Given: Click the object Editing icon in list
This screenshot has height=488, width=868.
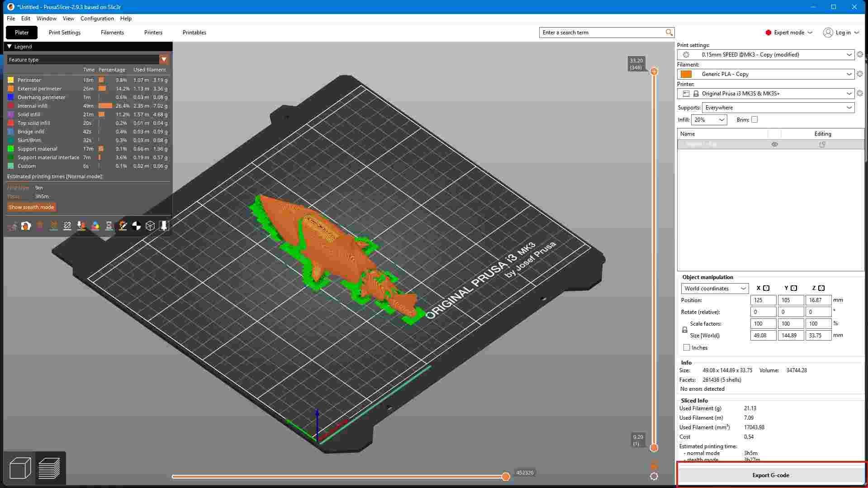Looking at the screenshot, I should (822, 144).
